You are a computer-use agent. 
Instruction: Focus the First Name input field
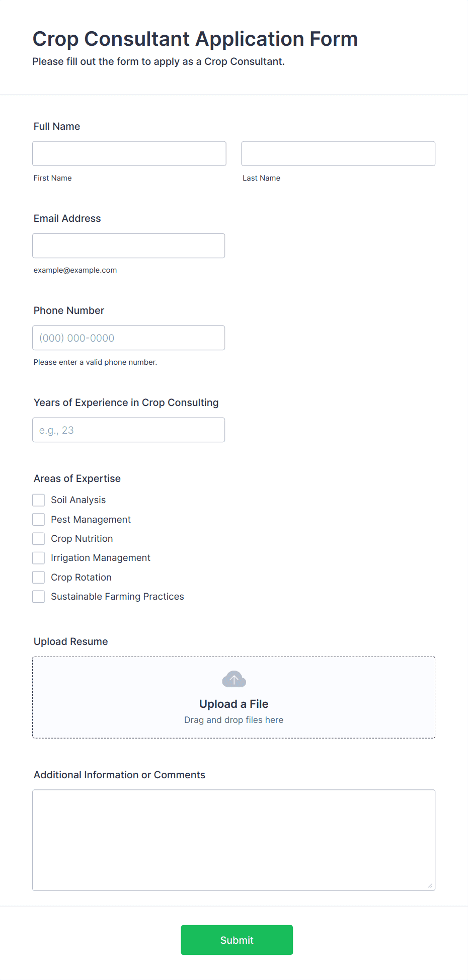tap(129, 153)
